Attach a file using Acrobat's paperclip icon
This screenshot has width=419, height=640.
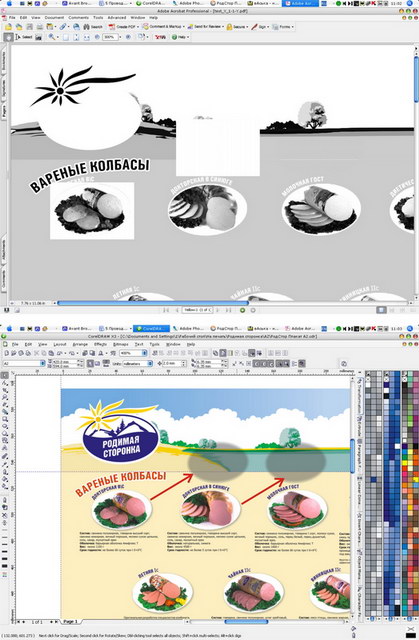coord(63,27)
